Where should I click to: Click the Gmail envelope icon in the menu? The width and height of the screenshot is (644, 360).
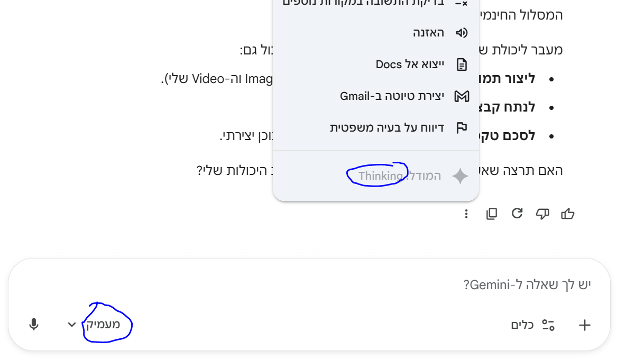click(462, 96)
